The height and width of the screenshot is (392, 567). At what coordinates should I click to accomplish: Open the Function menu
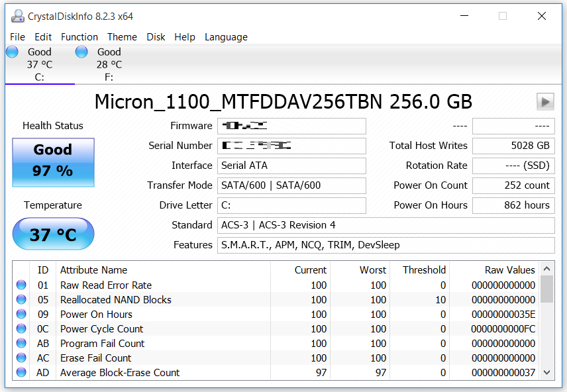79,37
